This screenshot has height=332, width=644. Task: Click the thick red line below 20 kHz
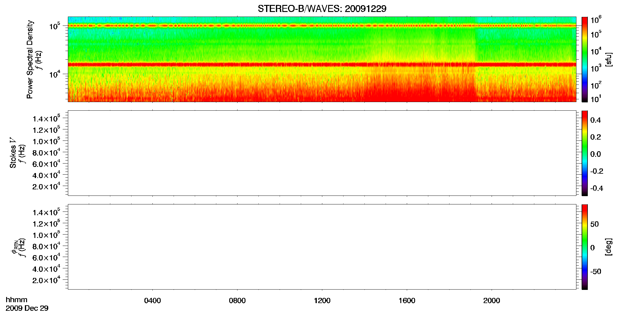[322, 65]
